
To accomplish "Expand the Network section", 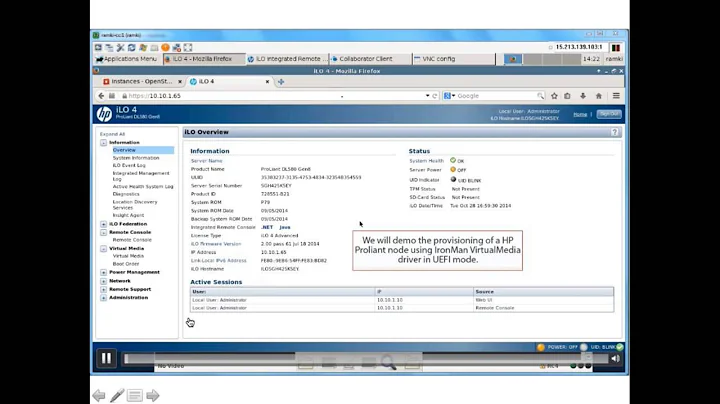I will point(103,281).
